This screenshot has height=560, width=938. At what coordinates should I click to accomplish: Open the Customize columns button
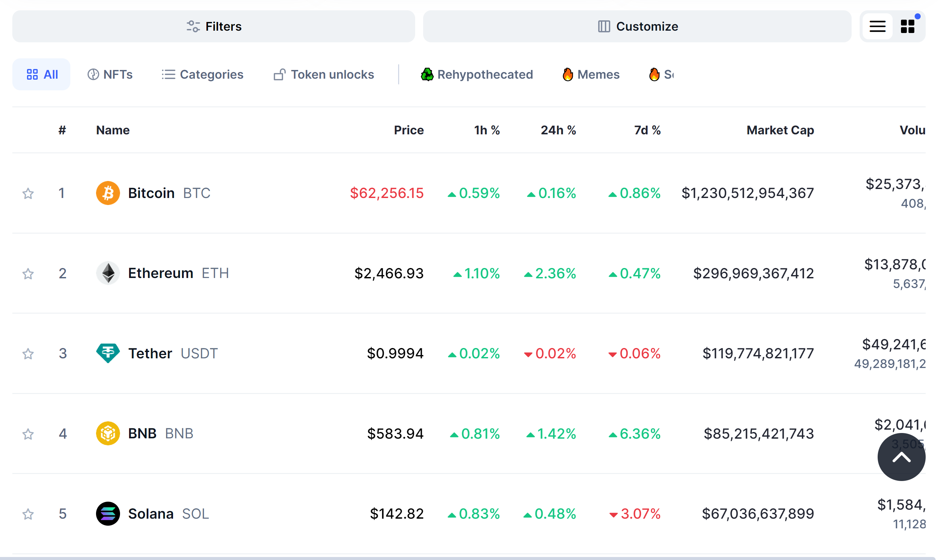[x=638, y=26]
